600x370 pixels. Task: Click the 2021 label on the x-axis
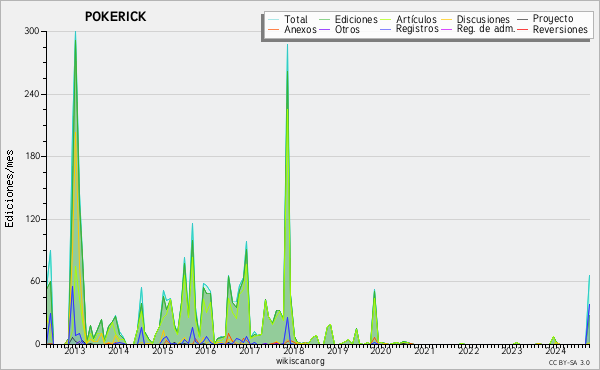[x=424, y=350]
